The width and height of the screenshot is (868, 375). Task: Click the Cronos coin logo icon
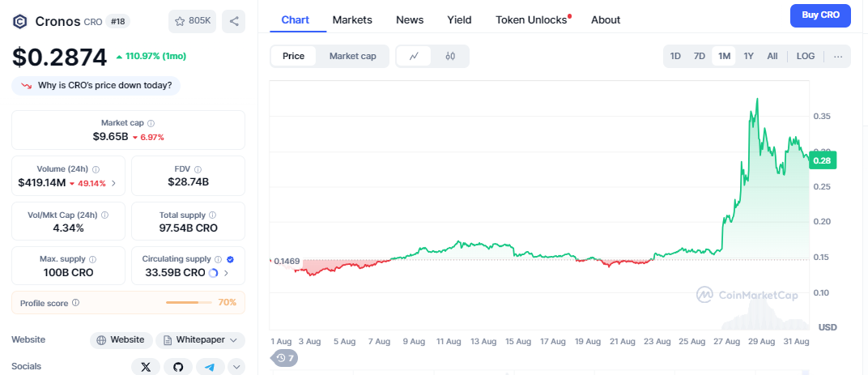point(20,22)
